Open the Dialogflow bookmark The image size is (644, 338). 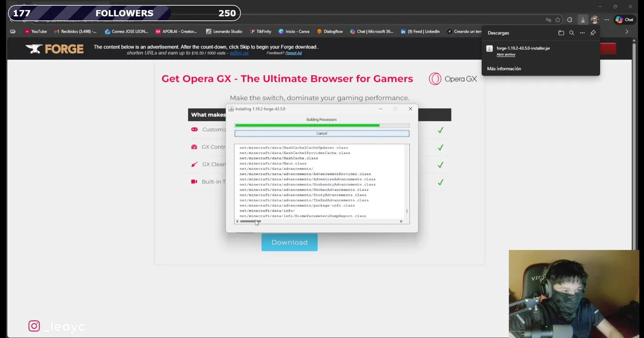click(330, 31)
